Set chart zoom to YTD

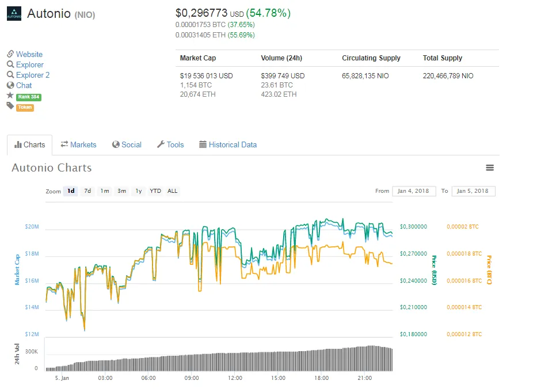click(x=155, y=191)
